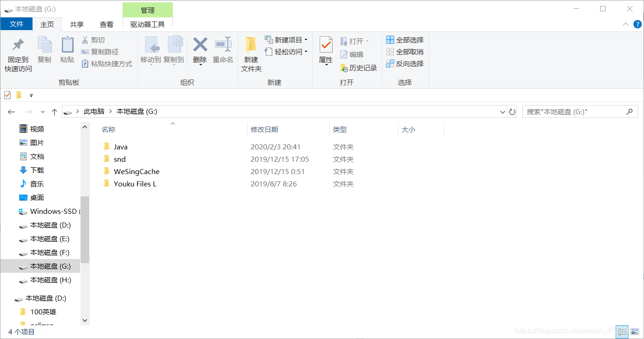Open Desktop (桌面) in navigation pane

[x=37, y=198]
